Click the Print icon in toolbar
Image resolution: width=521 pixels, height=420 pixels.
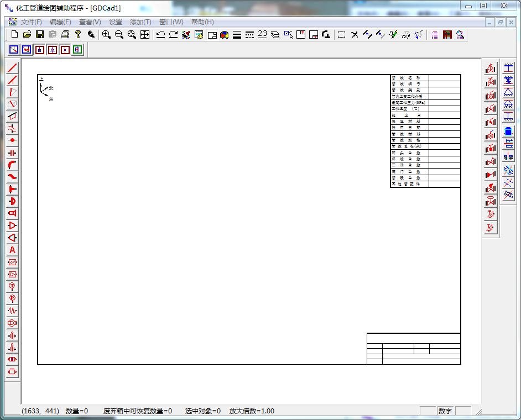click(65, 34)
